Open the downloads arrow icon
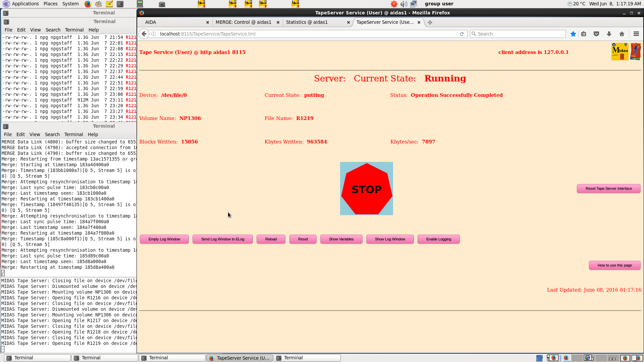 pyautogui.click(x=609, y=34)
